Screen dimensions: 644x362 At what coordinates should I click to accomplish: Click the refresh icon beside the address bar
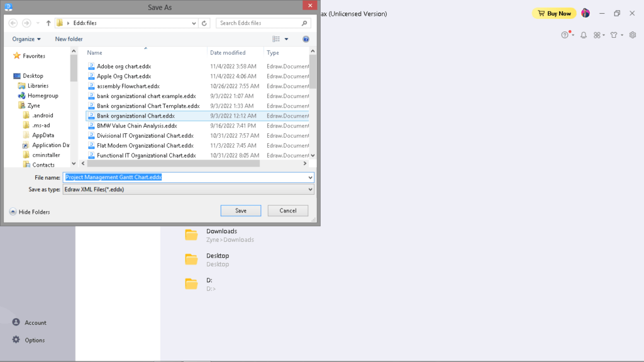204,23
